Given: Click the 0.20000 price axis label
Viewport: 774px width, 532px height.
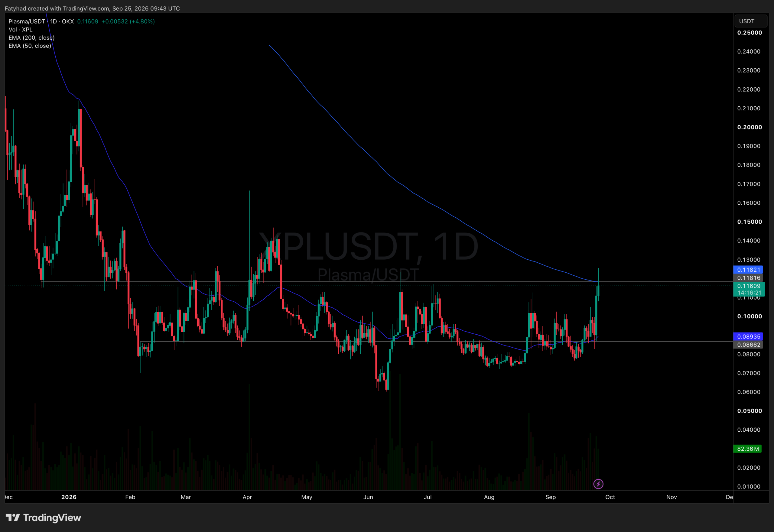Looking at the screenshot, I should point(750,127).
